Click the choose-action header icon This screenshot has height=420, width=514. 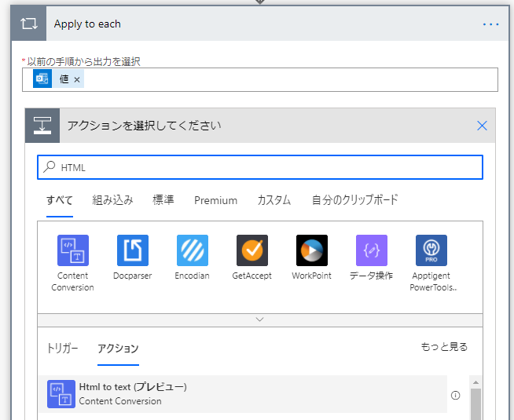point(42,126)
